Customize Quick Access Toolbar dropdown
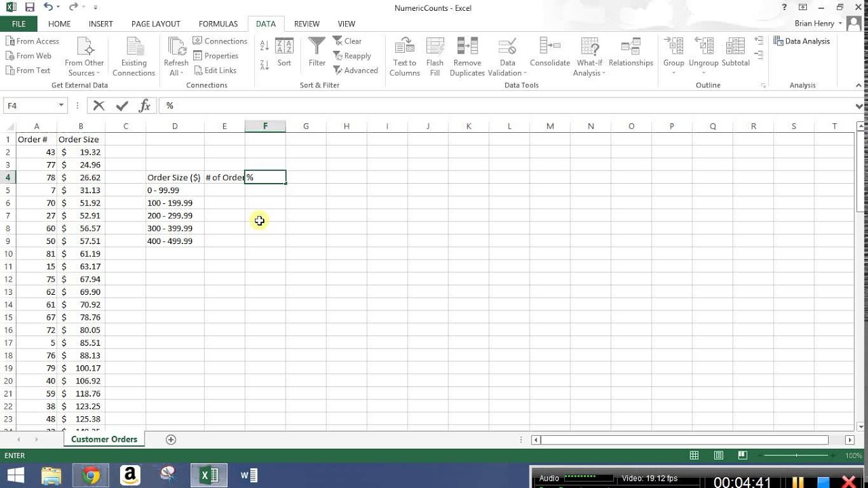Image resolution: width=868 pixels, height=488 pixels. click(x=94, y=7)
